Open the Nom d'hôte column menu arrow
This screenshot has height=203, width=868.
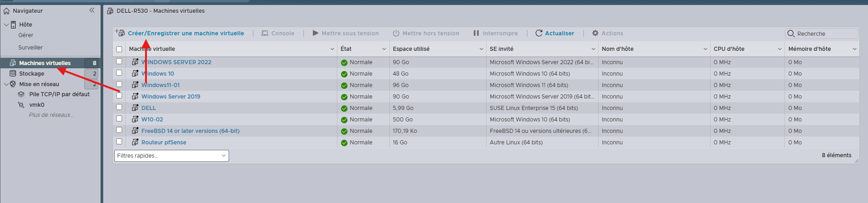pos(706,49)
